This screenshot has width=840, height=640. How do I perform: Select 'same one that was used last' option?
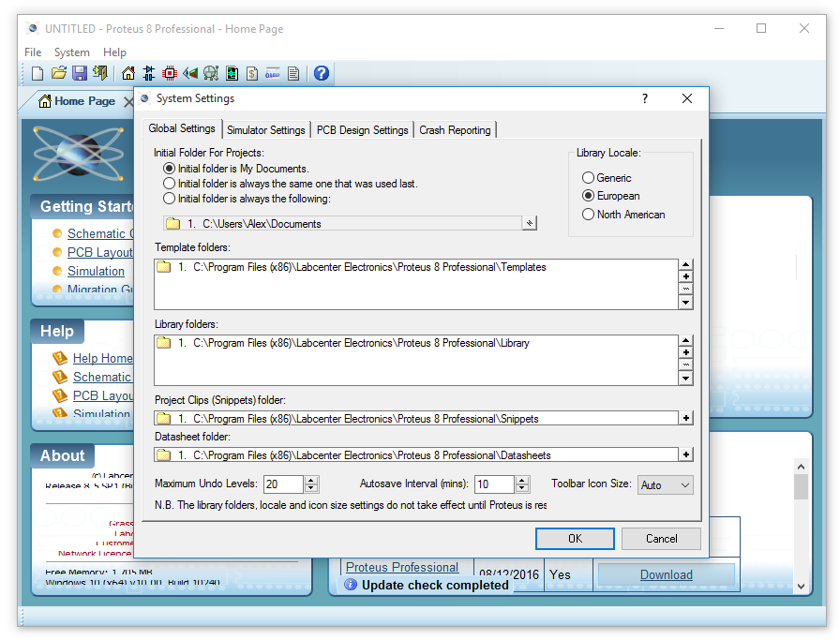coord(291,184)
